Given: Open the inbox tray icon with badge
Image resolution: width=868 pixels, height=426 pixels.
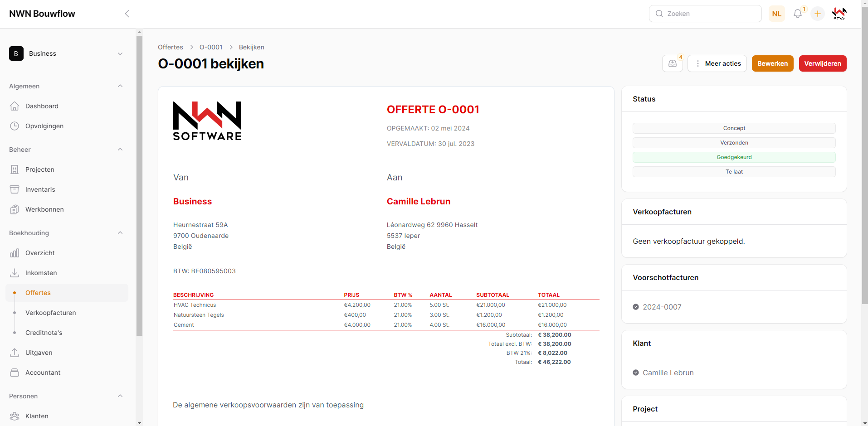Looking at the screenshot, I should coord(672,63).
